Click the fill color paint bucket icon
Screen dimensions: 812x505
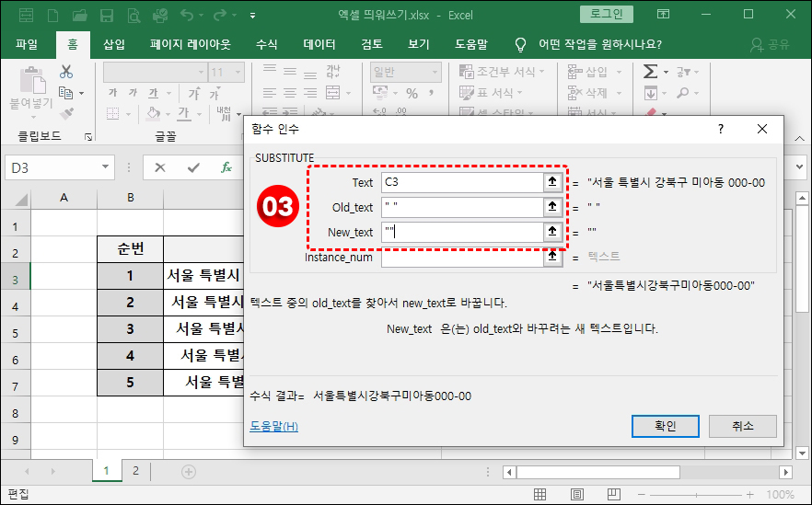point(153,113)
